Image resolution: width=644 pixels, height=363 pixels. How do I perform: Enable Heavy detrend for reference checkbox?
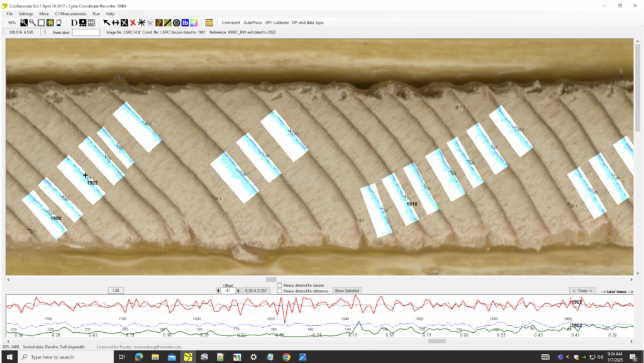pyautogui.click(x=280, y=291)
